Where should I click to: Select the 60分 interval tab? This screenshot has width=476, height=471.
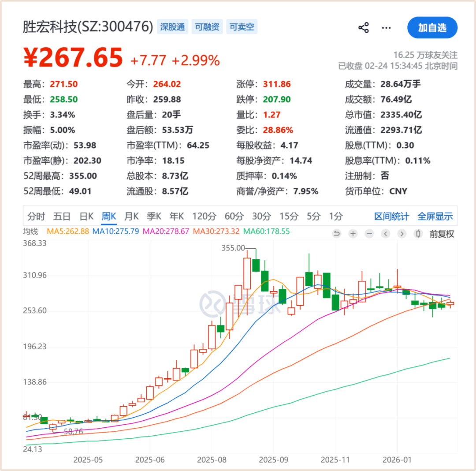tap(233, 216)
